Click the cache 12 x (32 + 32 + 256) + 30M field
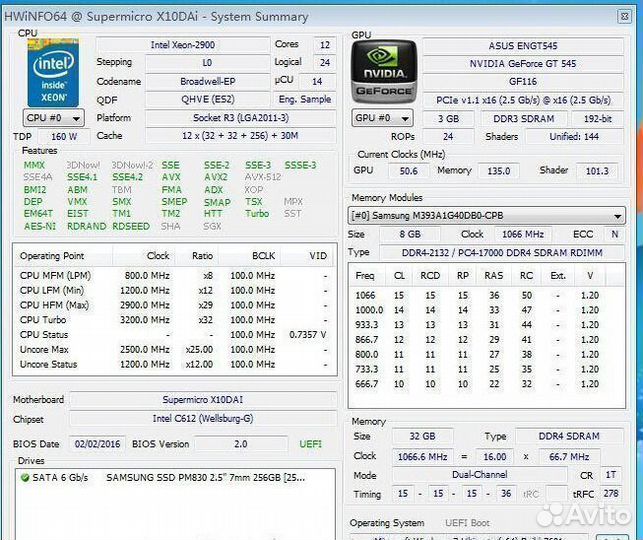 241,136
